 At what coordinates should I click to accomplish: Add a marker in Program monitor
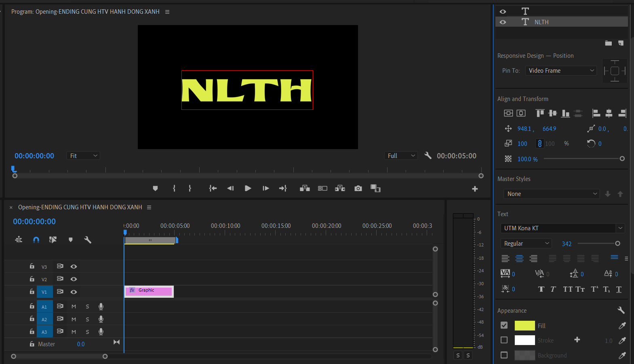click(155, 188)
